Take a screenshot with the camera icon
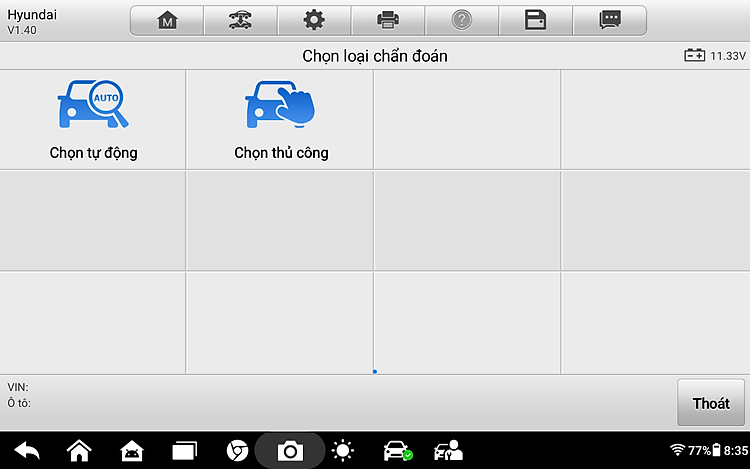 pyautogui.click(x=290, y=451)
